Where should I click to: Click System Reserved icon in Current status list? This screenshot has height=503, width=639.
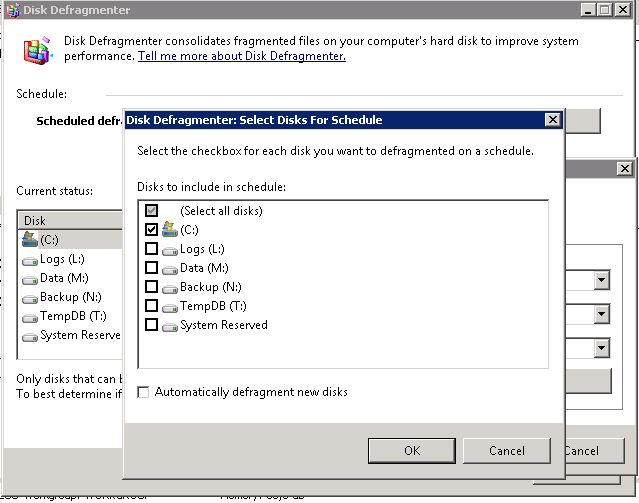(x=30, y=337)
